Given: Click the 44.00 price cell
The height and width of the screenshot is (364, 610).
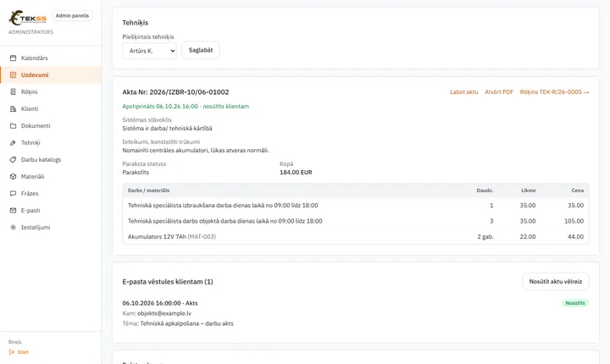Looking at the screenshot, I should [575, 236].
